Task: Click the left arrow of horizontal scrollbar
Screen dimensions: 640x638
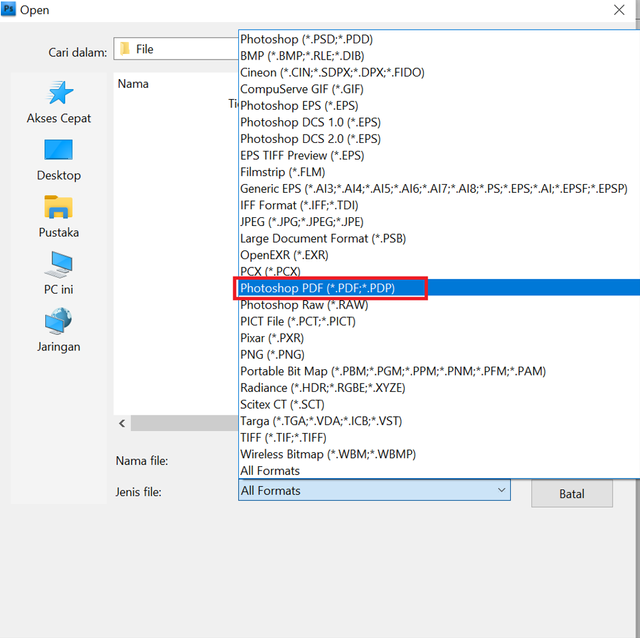Action: click(x=122, y=423)
